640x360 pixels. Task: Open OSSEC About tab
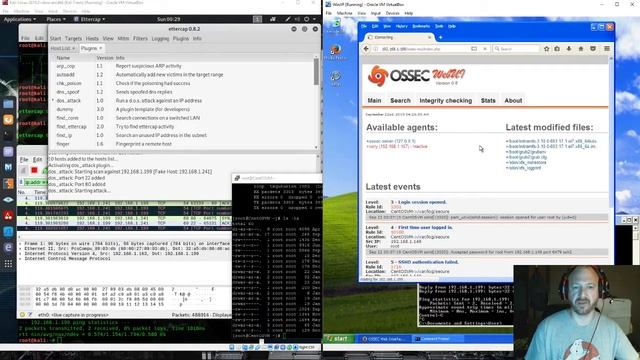pyautogui.click(x=513, y=100)
